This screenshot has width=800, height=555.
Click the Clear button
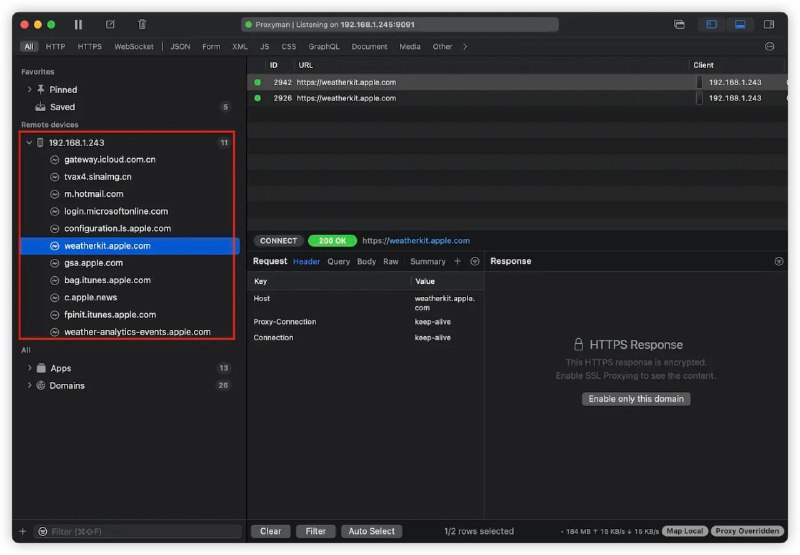[270, 531]
